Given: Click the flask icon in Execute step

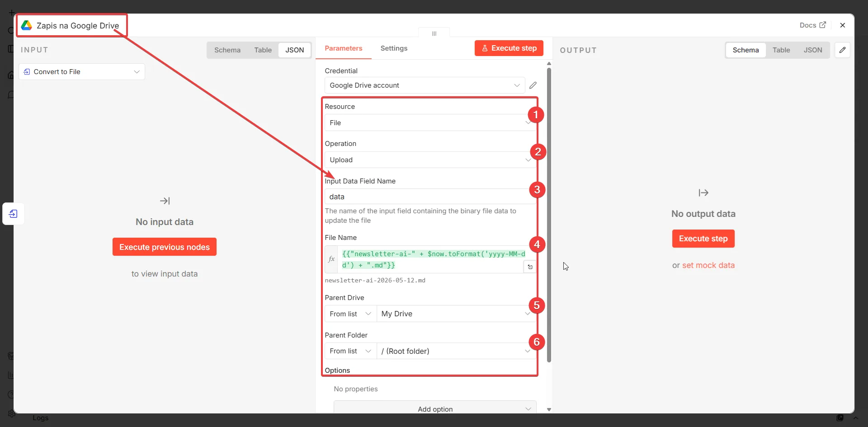Looking at the screenshot, I should 485,48.
